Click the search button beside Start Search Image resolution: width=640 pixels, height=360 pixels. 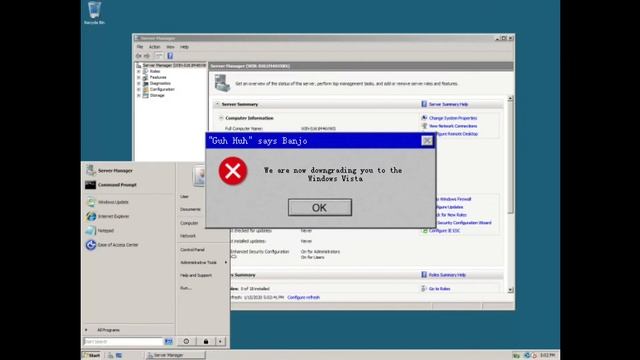169,342
